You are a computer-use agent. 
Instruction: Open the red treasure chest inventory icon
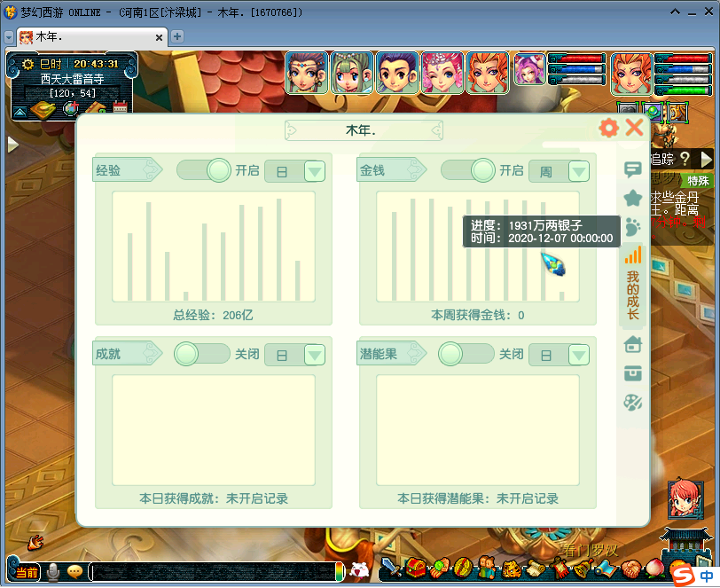point(416,568)
